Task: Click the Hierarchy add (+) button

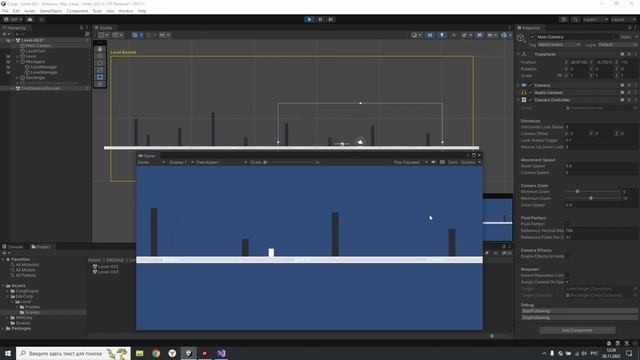Action: (5, 34)
